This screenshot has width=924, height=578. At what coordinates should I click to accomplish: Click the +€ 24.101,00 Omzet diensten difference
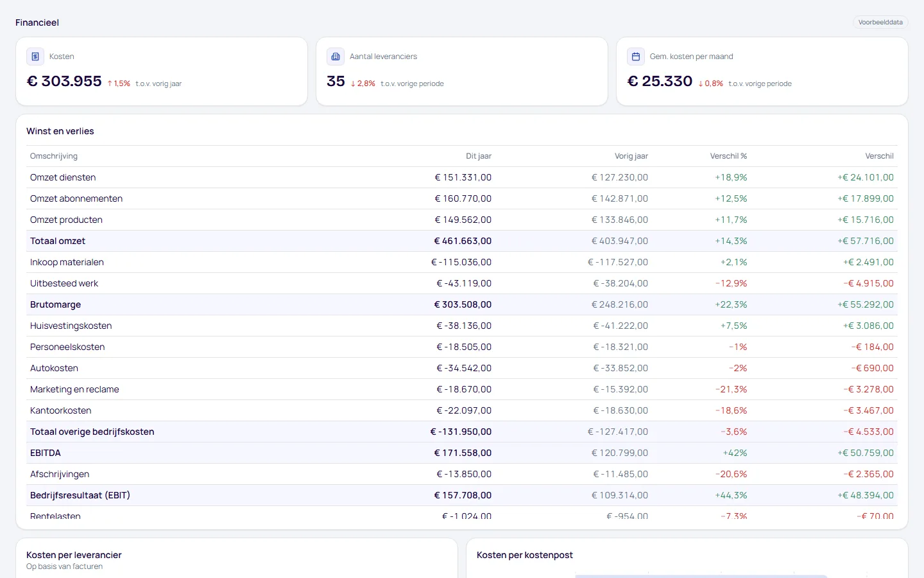point(866,177)
